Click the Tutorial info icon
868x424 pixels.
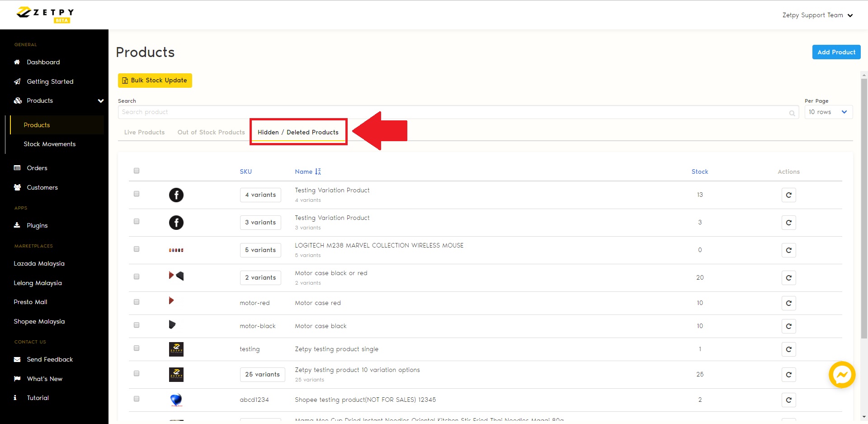(x=15, y=398)
